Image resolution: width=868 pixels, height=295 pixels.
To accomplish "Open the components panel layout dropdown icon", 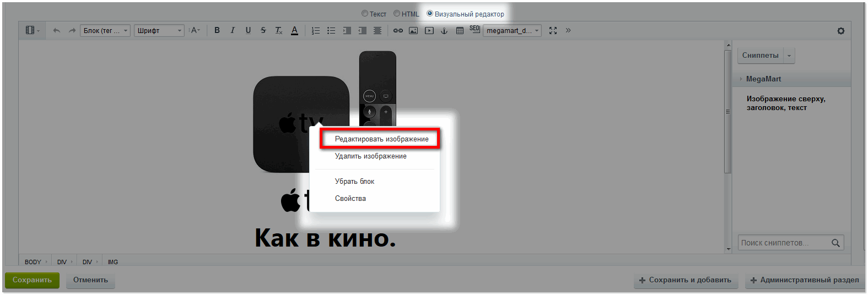I will (33, 30).
